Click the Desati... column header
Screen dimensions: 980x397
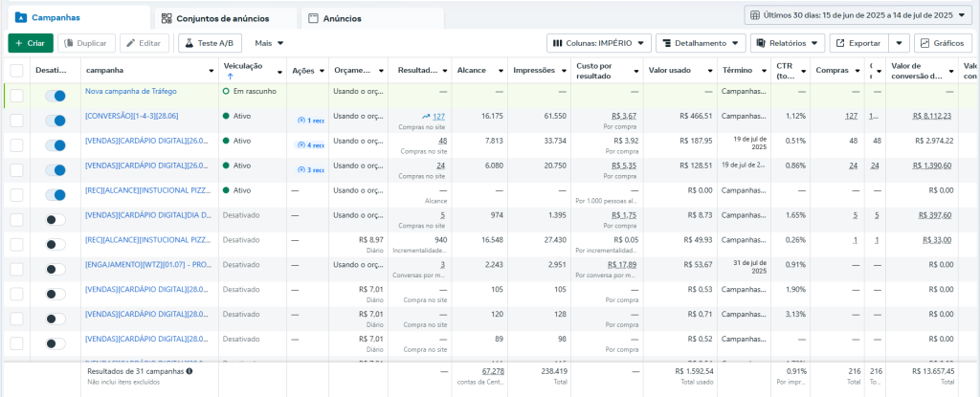point(50,71)
